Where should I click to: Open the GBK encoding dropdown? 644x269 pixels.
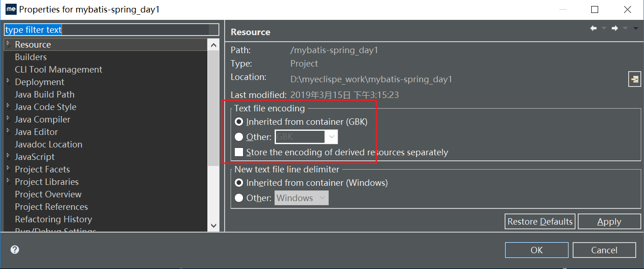pyautogui.click(x=331, y=137)
